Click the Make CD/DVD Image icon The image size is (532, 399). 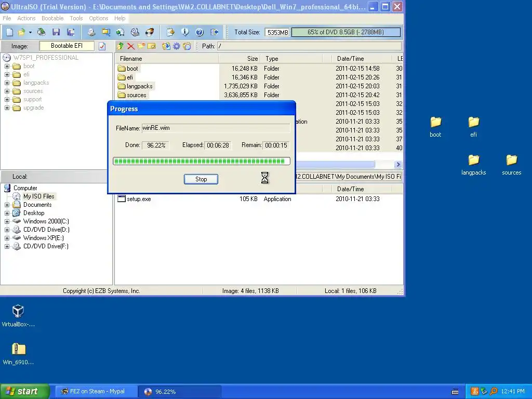(x=91, y=32)
